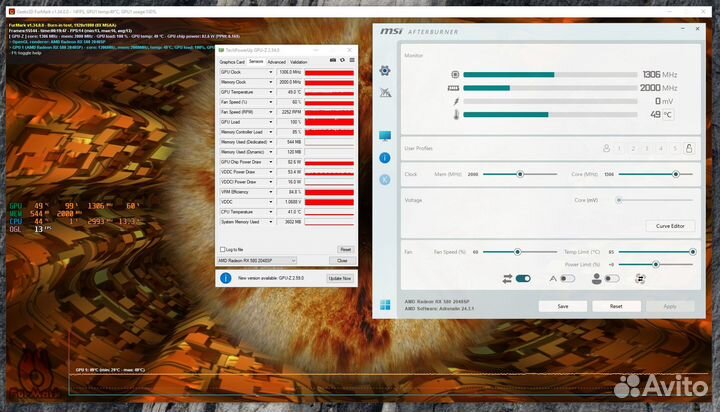
Task: Switch to Graphics Card tab in GPU-Z
Action: pos(232,62)
